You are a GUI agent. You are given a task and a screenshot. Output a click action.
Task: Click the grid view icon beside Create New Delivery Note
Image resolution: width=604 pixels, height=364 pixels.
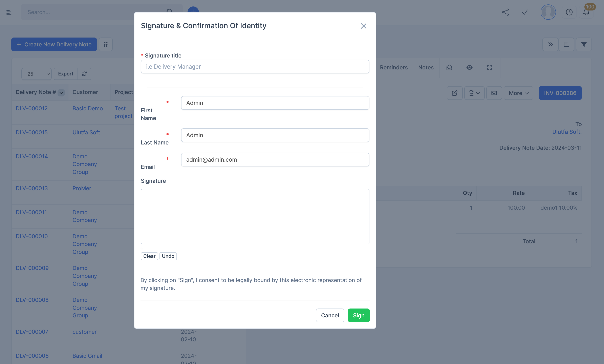coord(106,44)
